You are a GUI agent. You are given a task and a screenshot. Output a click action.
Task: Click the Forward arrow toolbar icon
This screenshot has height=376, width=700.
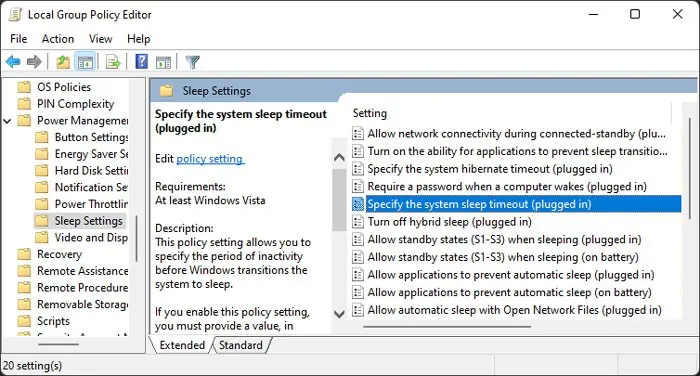(x=34, y=62)
